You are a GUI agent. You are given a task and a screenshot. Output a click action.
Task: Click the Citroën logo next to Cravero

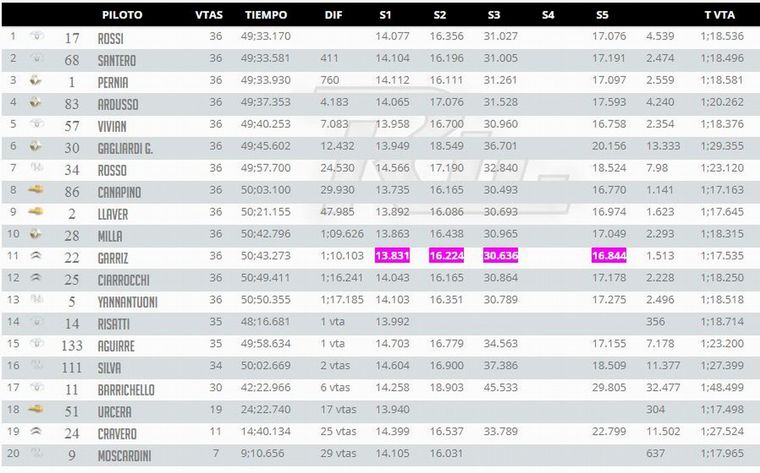[35, 430]
